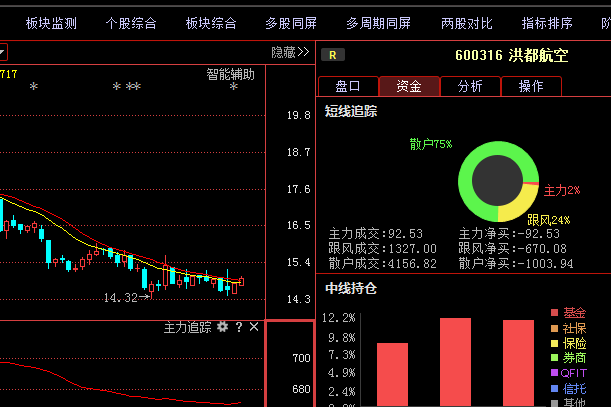Select the 跟风24% pie label

coord(549,220)
